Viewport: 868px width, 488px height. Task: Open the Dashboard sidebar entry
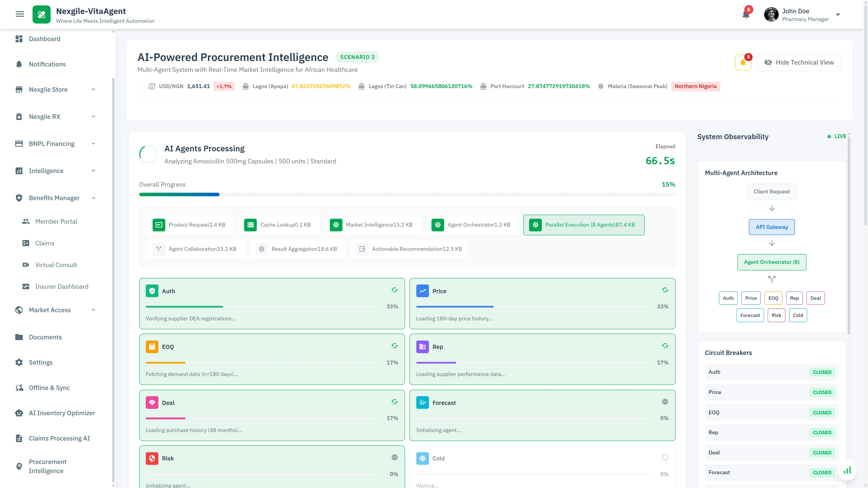point(44,39)
